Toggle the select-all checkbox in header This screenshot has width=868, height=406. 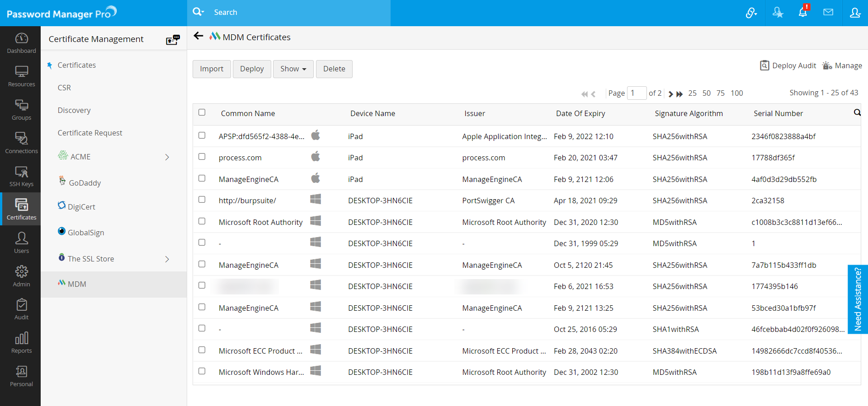(x=202, y=112)
